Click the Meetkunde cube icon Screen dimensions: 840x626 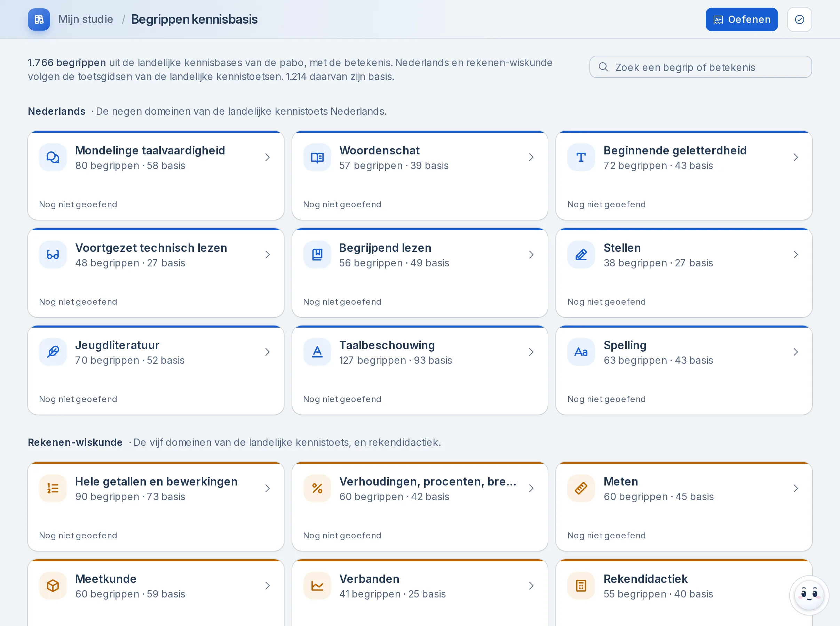[x=53, y=585]
